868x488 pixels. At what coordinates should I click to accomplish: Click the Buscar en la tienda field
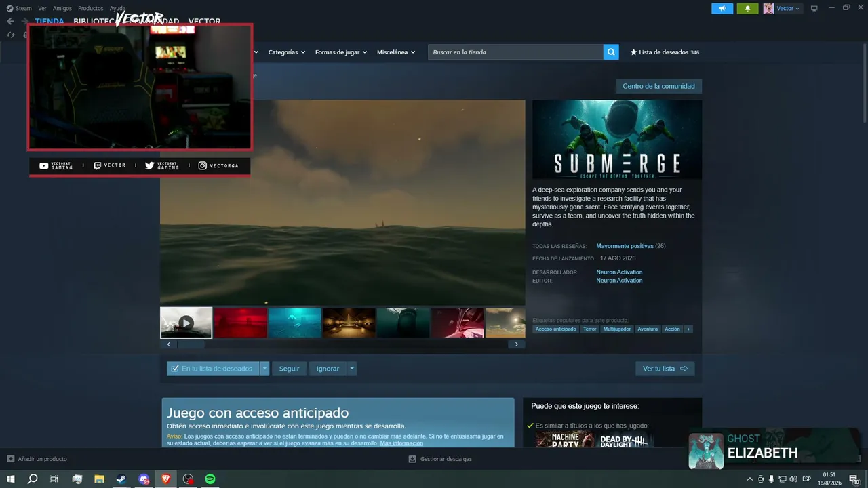[x=515, y=52]
